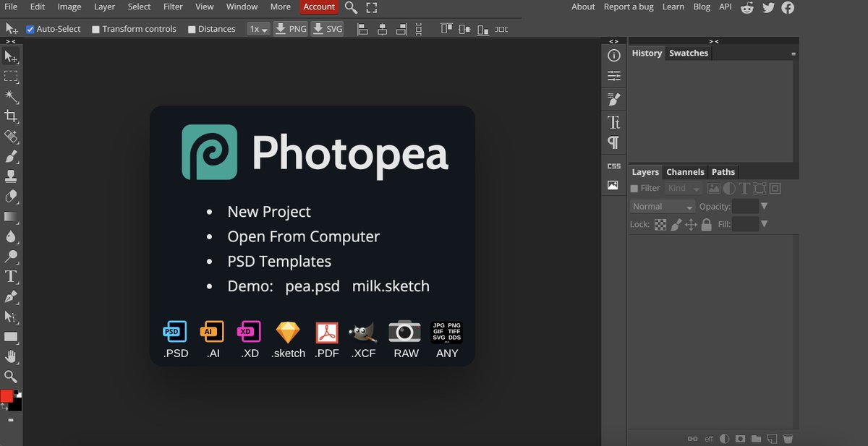Select the Move tool in left toolbar

tap(11, 56)
